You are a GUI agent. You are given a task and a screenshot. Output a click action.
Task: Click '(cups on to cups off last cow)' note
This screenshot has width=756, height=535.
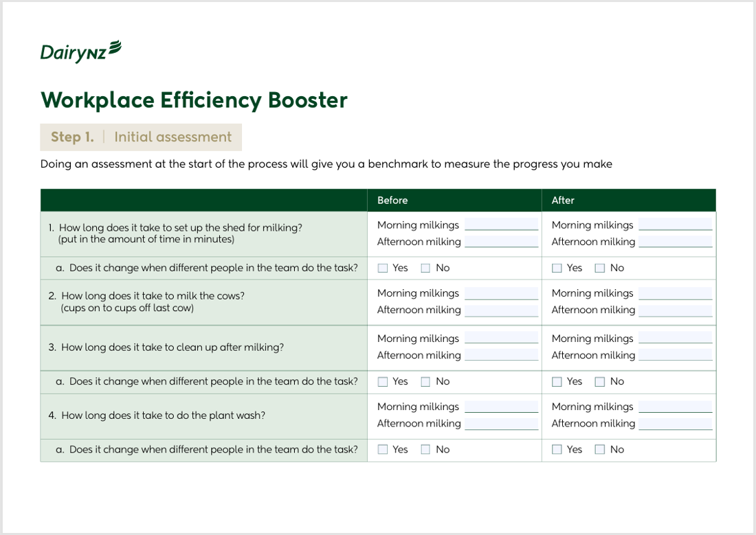click(127, 308)
